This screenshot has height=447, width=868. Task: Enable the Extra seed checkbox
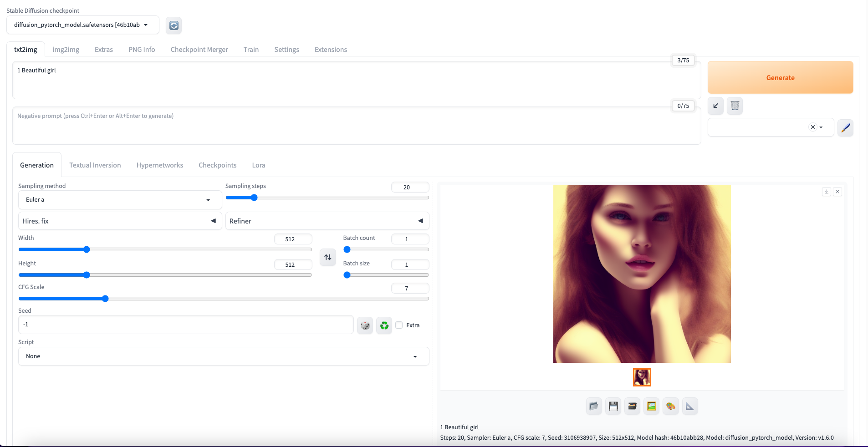pos(399,325)
